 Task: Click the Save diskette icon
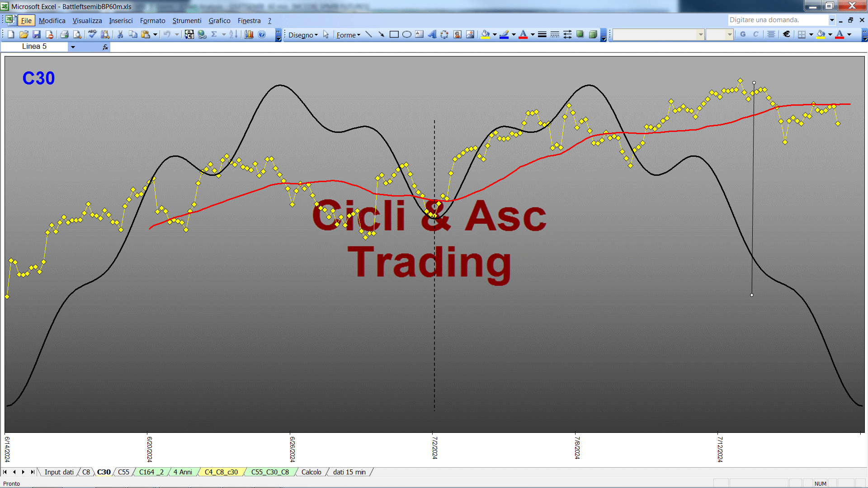(37, 34)
